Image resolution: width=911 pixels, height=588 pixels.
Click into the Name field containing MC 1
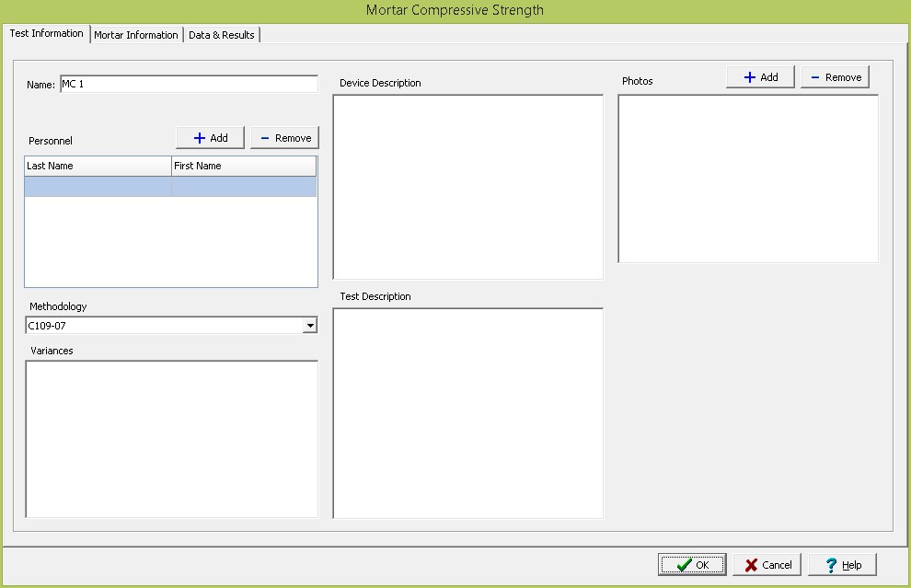[x=188, y=85]
